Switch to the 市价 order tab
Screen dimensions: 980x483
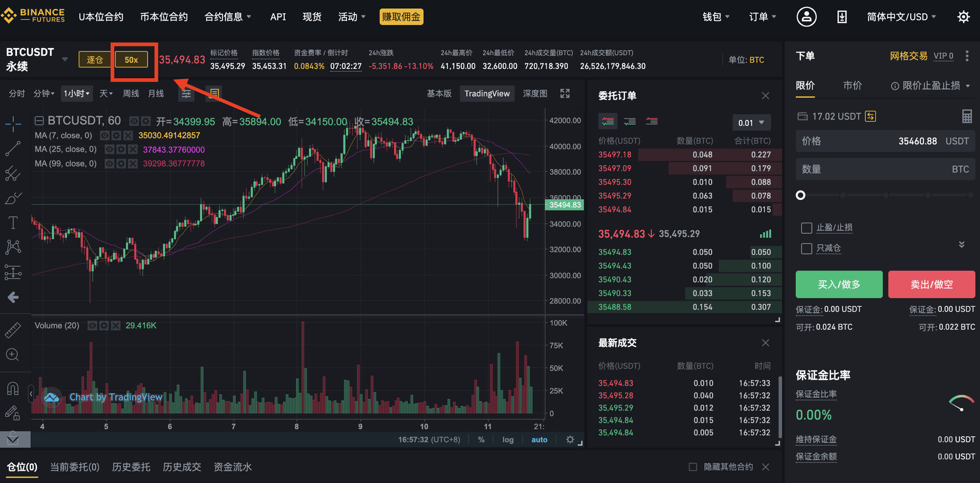coord(852,86)
